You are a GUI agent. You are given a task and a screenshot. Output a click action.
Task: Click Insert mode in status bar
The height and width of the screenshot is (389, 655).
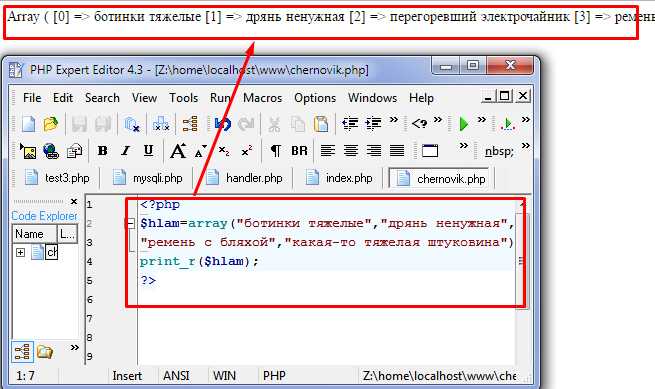[x=127, y=376]
